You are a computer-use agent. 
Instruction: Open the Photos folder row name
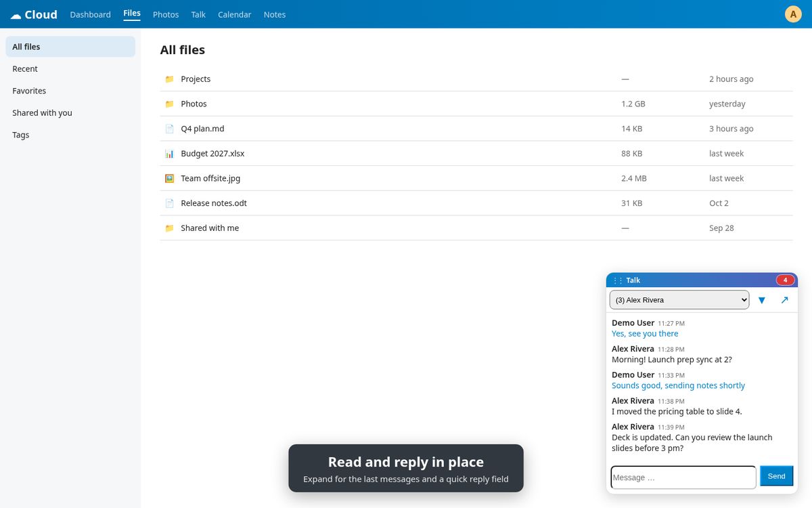pos(194,104)
